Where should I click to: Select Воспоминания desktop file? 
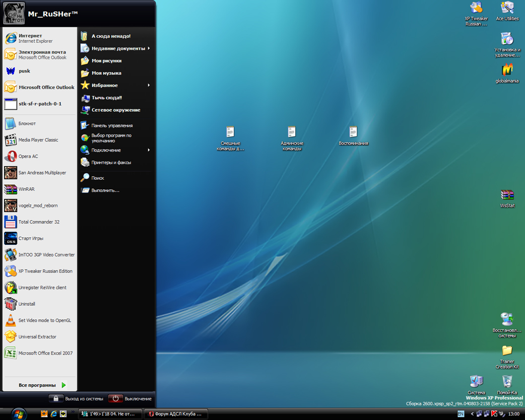[353, 135]
